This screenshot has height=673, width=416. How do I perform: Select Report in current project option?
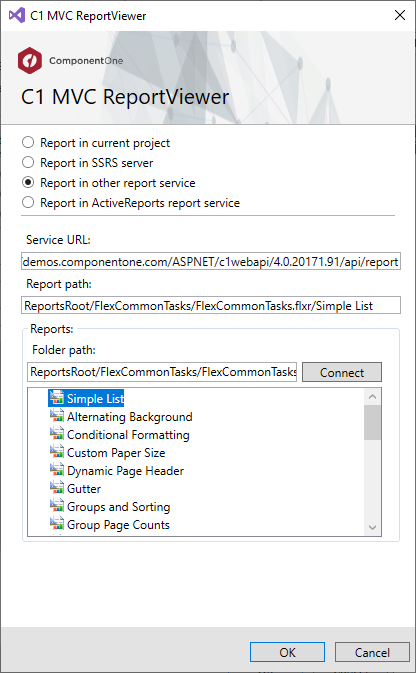(x=28, y=142)
